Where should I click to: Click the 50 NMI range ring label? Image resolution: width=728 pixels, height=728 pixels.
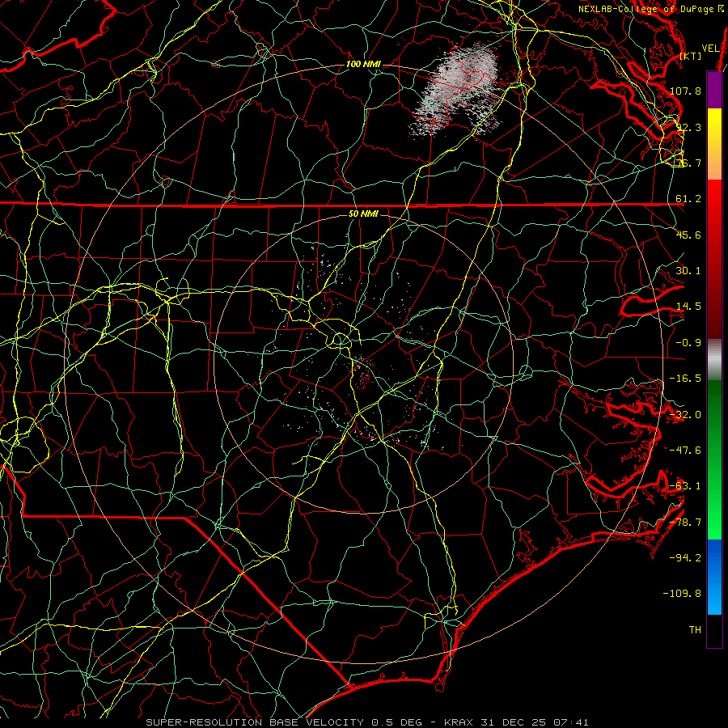[363, 214]
